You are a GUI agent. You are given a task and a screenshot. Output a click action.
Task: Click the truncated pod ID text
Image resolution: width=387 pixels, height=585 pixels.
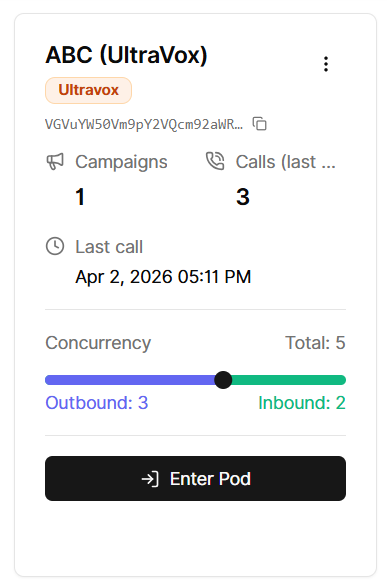point(144,124)
